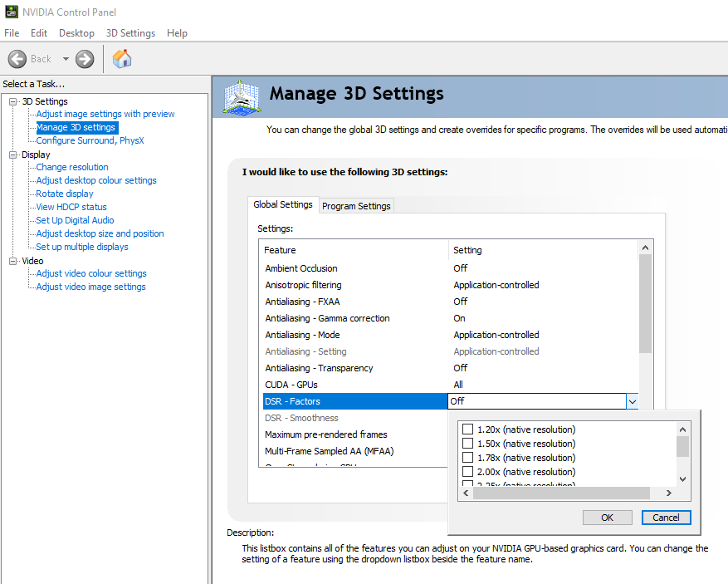Open Adjust image settings with preview
728x584 pixels.
[105, 114]
